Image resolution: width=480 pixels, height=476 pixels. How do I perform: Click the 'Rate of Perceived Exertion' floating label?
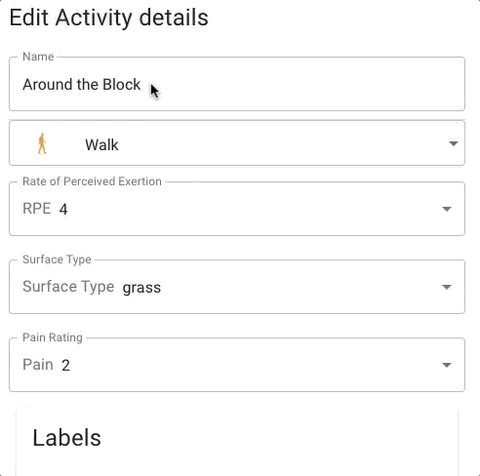pos(92,181)
